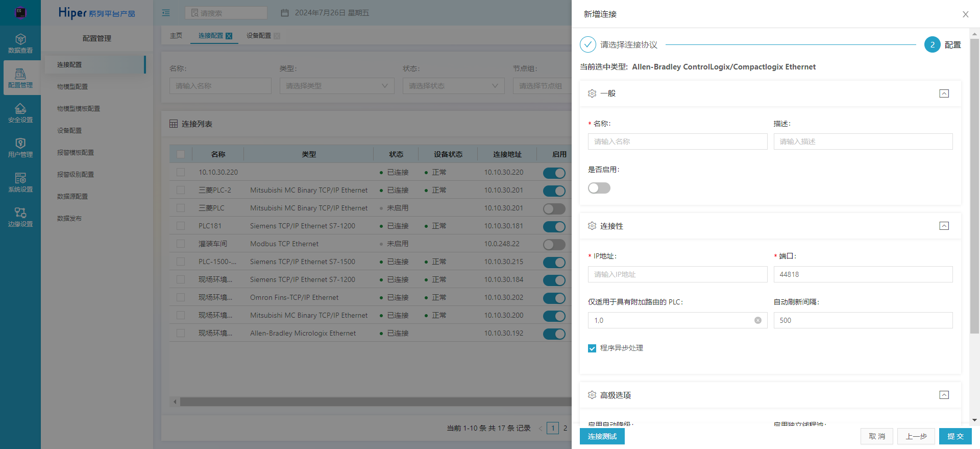Click the 取消 button

[x=877, y=436]
